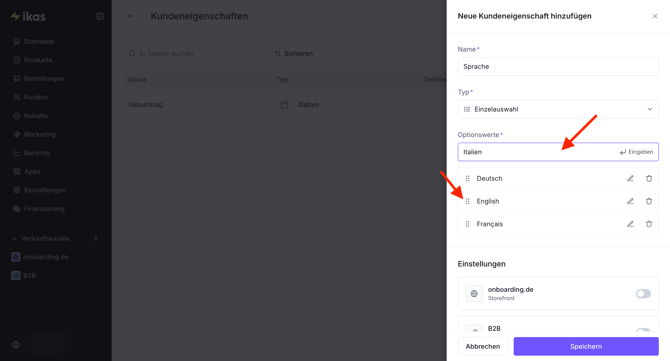Delete the English option value
Screen dimensions: 670x361
point(649,201)
